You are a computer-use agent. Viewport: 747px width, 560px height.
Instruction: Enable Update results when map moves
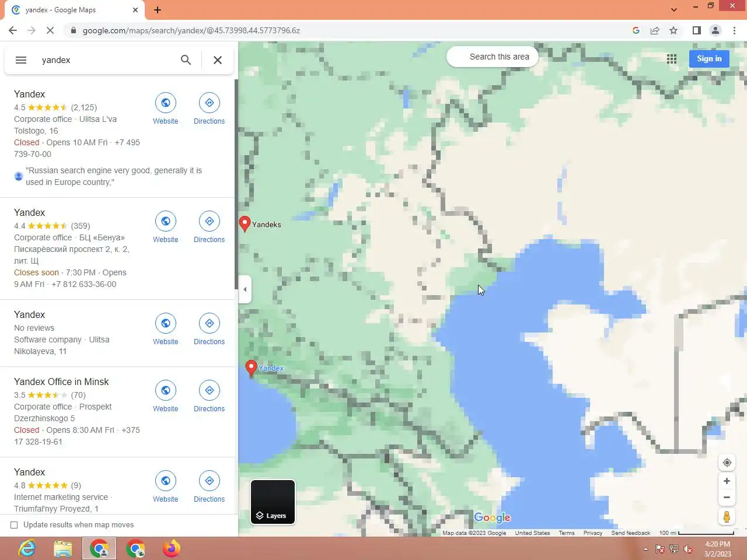(14, 525)
